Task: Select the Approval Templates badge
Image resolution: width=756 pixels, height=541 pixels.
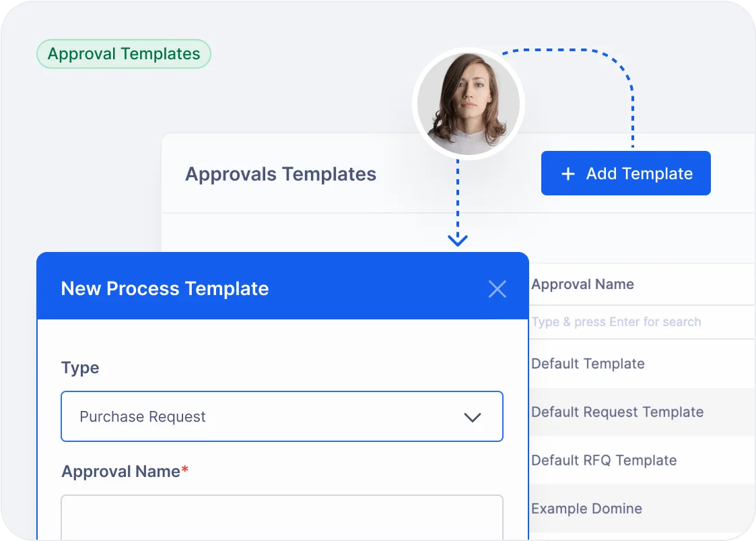Action: click(123, 53)
